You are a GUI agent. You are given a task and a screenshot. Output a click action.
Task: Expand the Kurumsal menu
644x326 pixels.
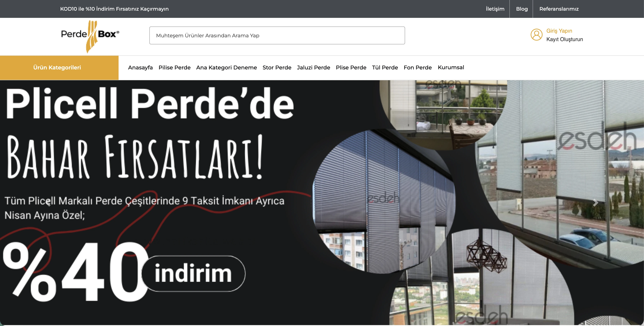pos(451,68)
